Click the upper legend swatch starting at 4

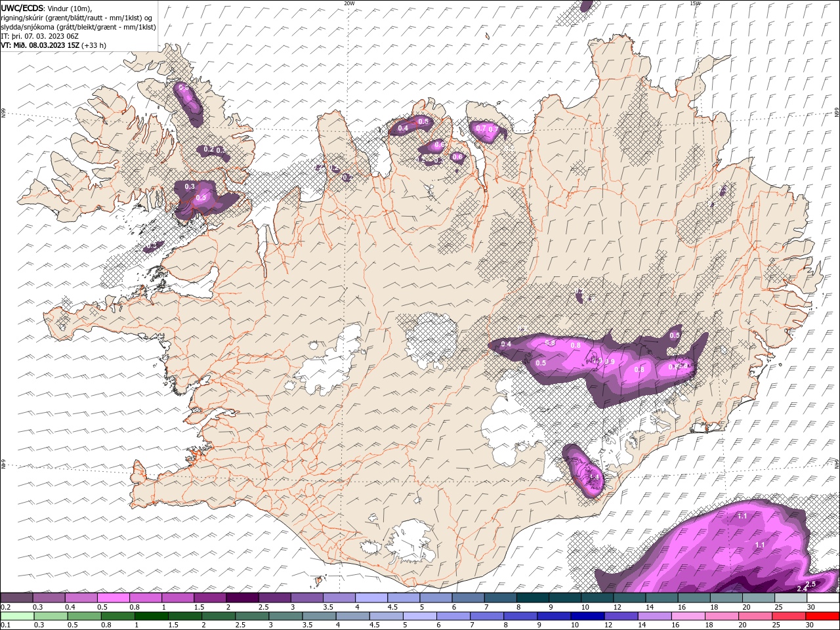click(x=371, y=598)
